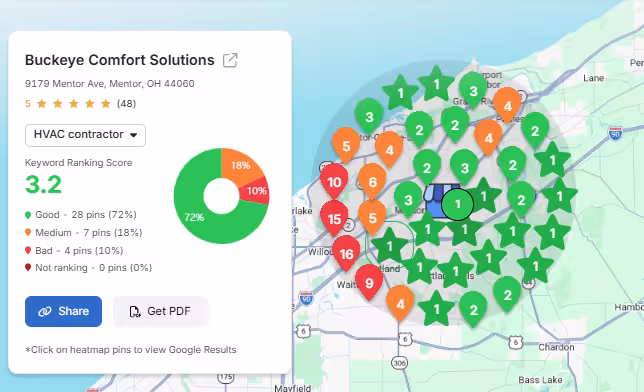Open the external link icon beside business name

(230, 60)
